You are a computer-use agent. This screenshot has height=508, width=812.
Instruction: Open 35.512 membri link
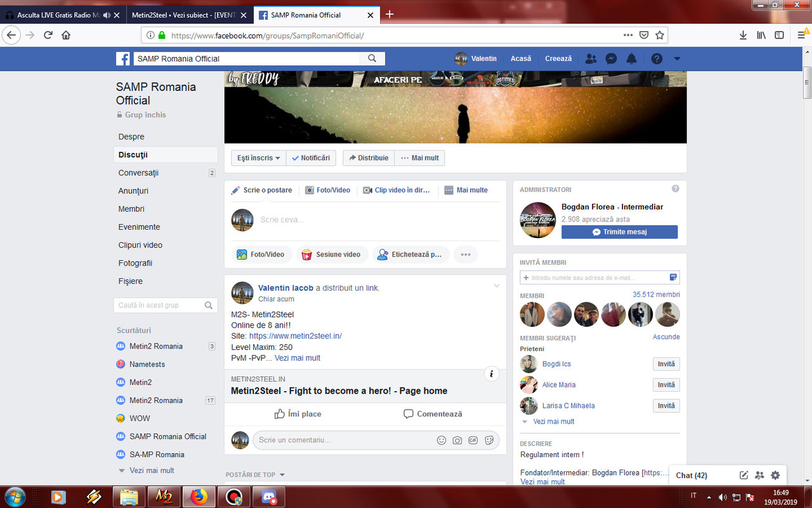coord(656,295)
